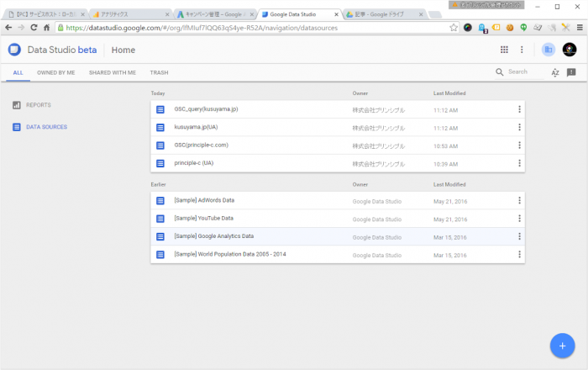Image resolution: width=588 pixels, height=370 pixels.
Task: Click the Mar 15, 2016 date for Google Analytics Data
Action: (x=450, y=237)
